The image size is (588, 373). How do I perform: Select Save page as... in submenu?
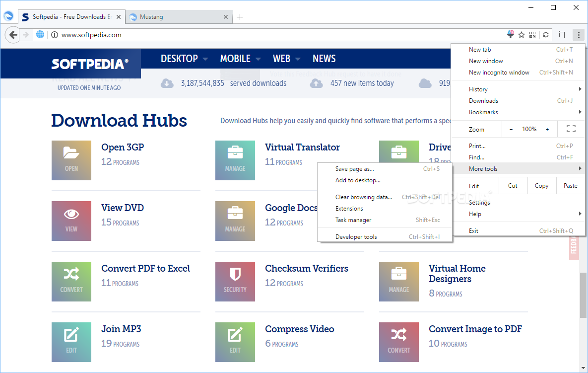pos(385,169)
